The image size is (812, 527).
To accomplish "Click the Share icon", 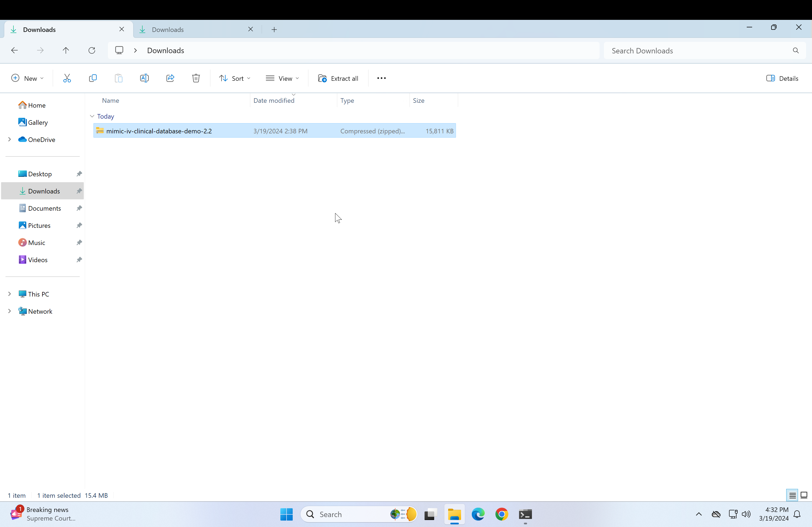I will coord(170,78).
